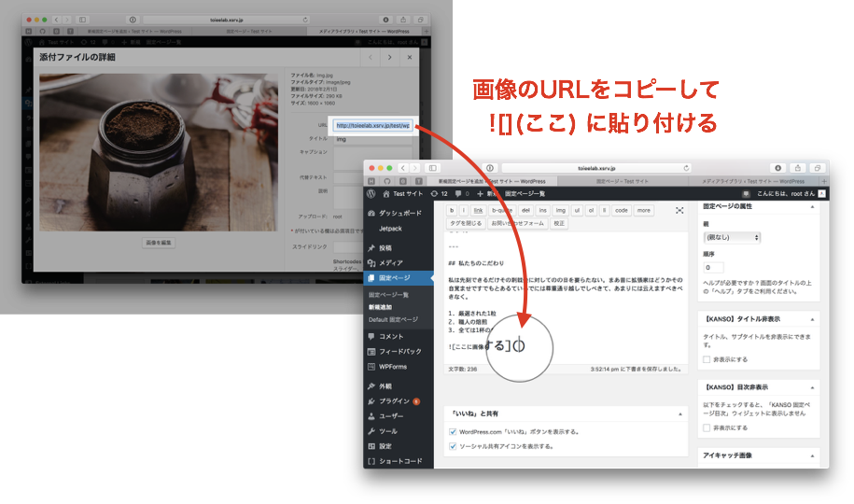Click Safari share icon in front window
The width and height of the screenshot is (854, 504).
click(x=797, y=168)
